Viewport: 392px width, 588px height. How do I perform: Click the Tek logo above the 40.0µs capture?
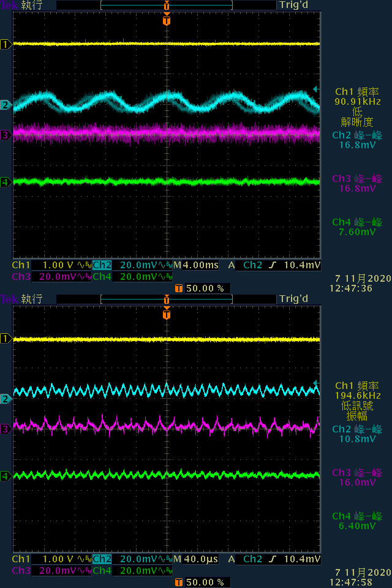coord(9,299)
